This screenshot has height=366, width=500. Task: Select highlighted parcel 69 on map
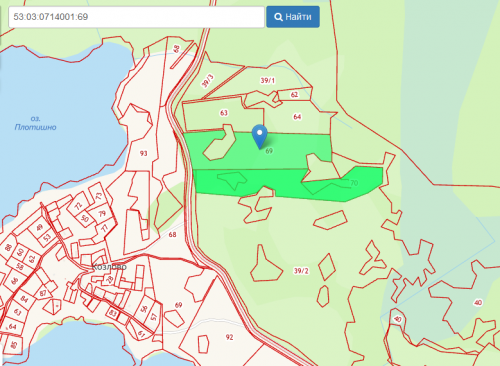point(269,151)
